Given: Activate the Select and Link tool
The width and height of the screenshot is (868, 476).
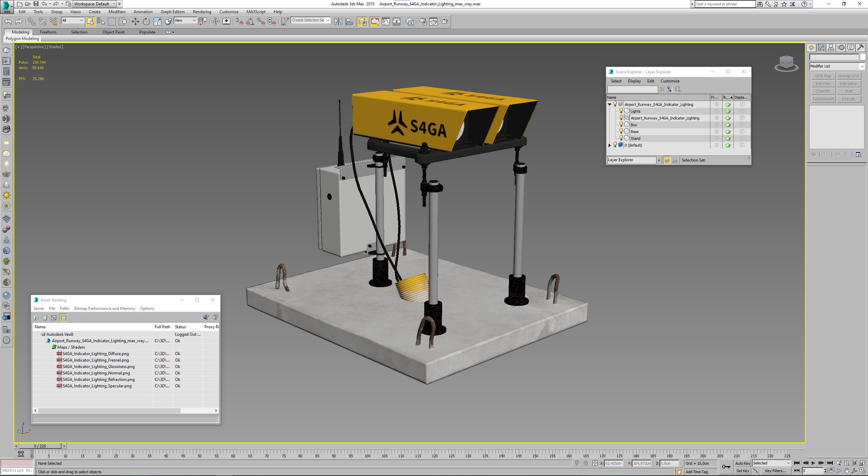Looking at the screenshot, I should pos(31,22).
